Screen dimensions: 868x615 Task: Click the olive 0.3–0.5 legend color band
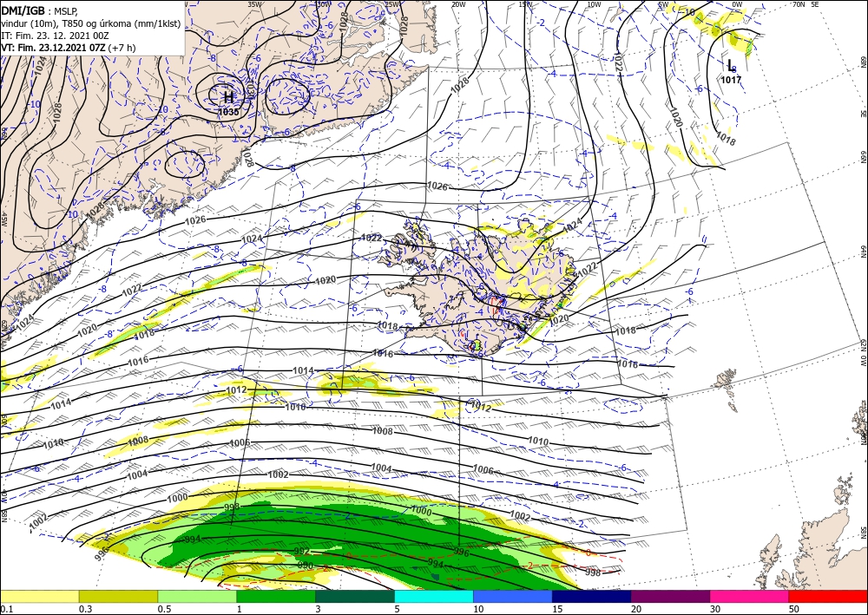point(118,596)
